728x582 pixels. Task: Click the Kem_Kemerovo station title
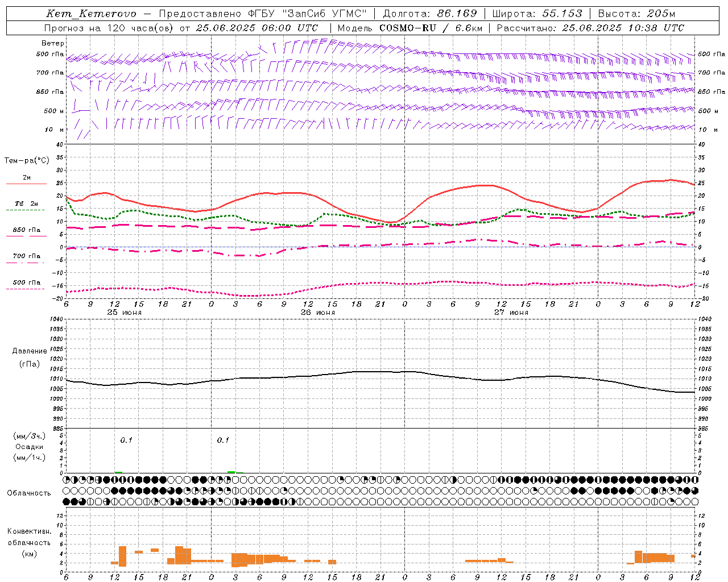(x=91, y=14)
